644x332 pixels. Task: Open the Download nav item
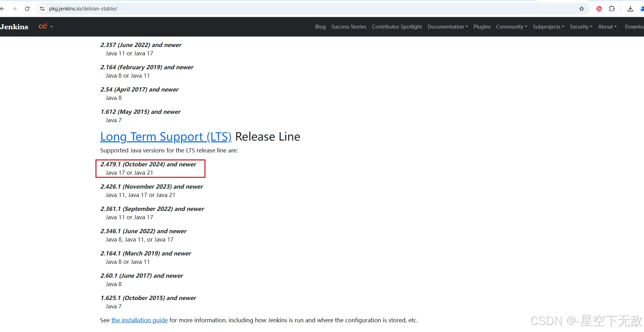634,27
